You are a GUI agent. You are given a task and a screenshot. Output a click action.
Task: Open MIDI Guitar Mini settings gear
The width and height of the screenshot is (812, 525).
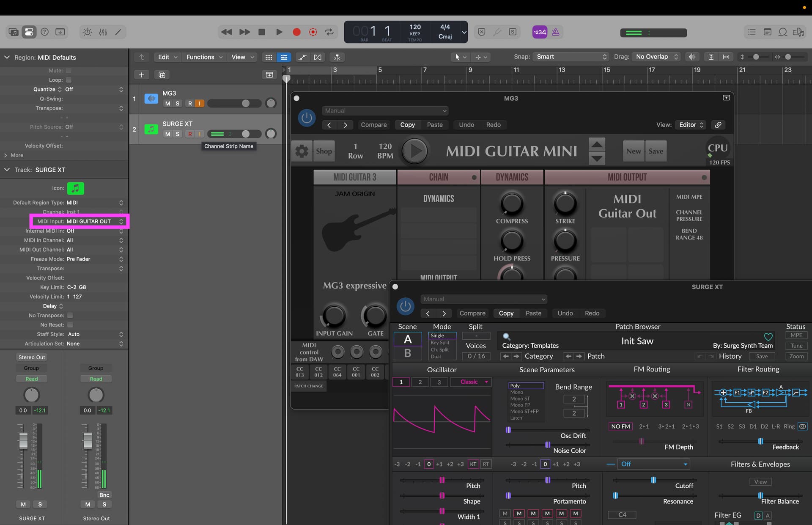tap(302, 151)
